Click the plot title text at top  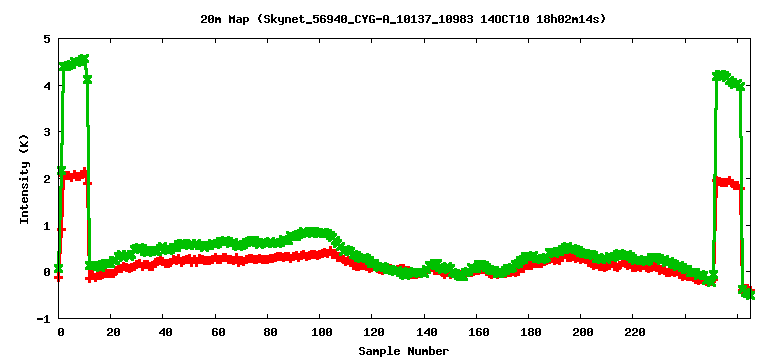tap(403, 20)
